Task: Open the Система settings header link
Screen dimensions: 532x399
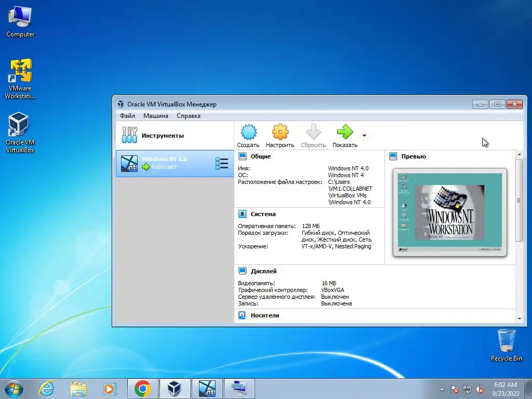Action: tap(263, 214)
